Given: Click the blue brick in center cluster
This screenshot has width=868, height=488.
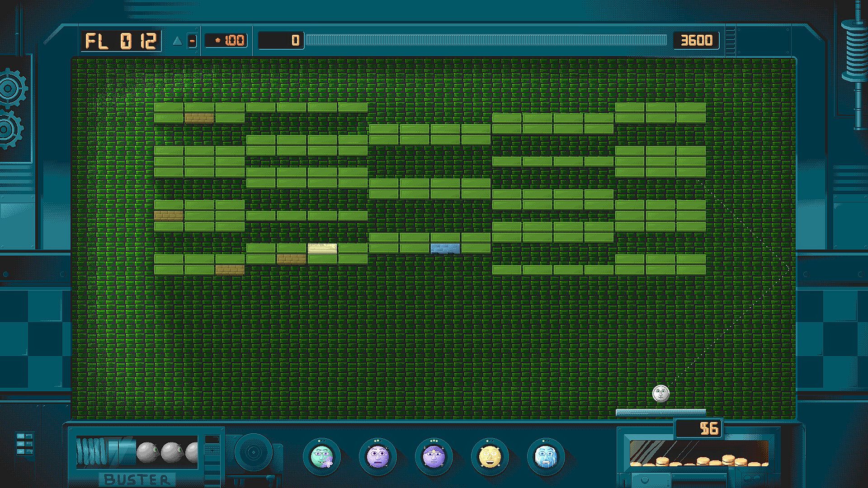Looking at the screenshot, I should tap(445, 248).
